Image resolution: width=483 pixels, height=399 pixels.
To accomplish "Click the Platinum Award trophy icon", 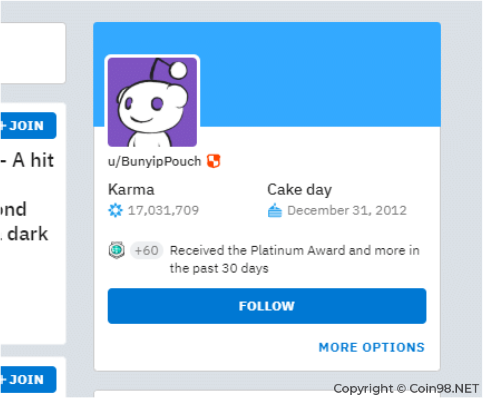I will (x=117, y=250).
